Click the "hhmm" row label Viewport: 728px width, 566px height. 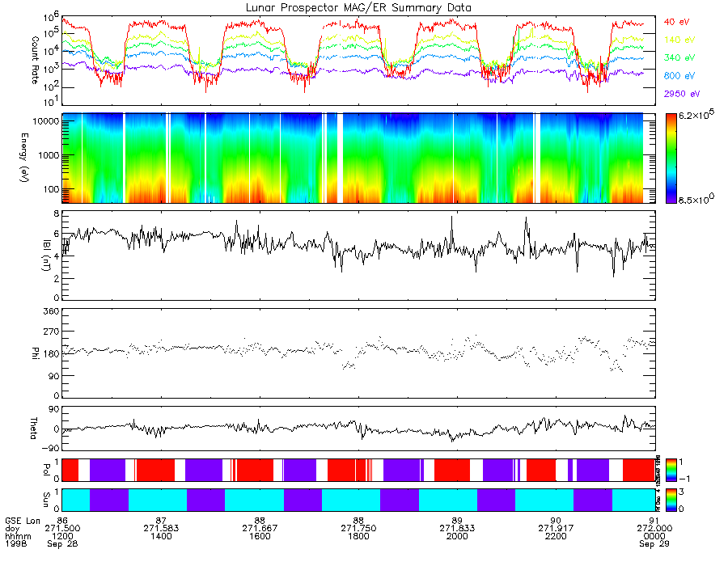click(18, 536)
